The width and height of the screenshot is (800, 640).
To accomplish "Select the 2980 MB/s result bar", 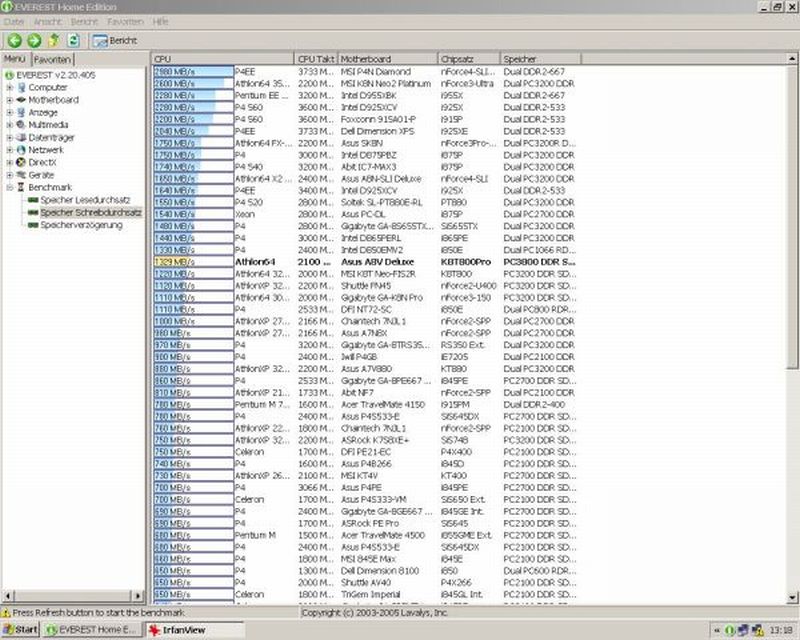I will 193,71.
